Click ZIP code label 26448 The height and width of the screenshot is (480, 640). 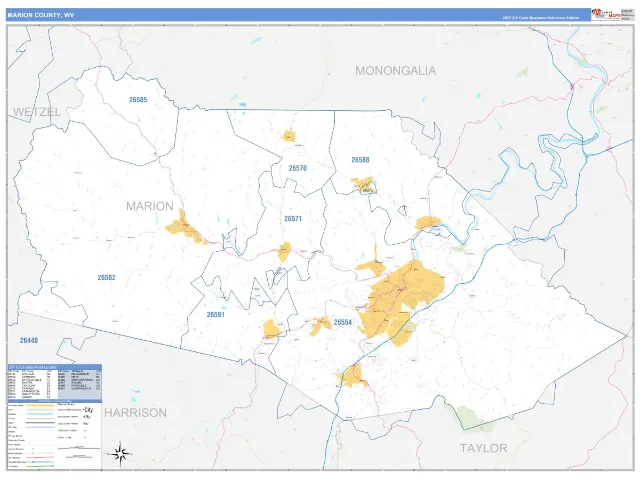coord(29,340)
